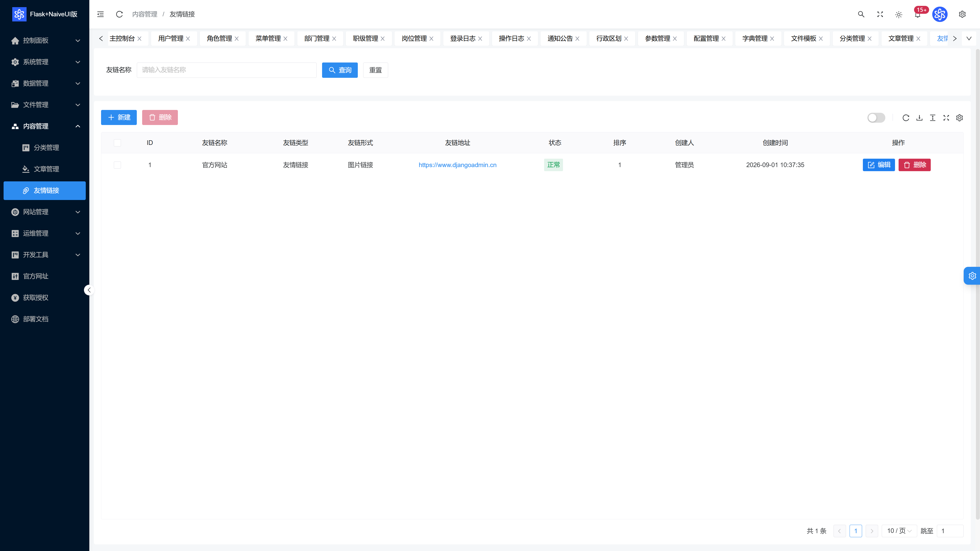Click the table download export icon
The image size is (980, 551).
pos(920,118)
